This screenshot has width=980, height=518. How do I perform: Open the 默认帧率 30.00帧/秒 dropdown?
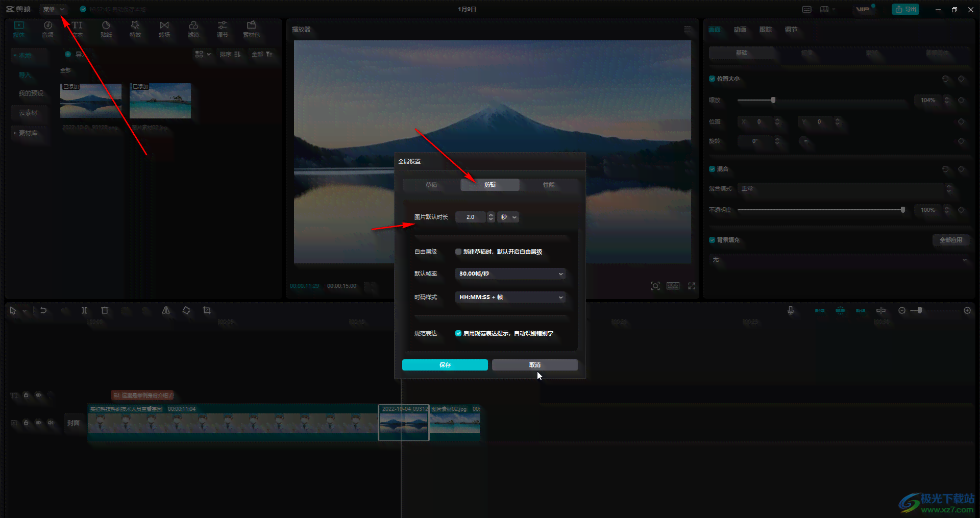[510, 274]
